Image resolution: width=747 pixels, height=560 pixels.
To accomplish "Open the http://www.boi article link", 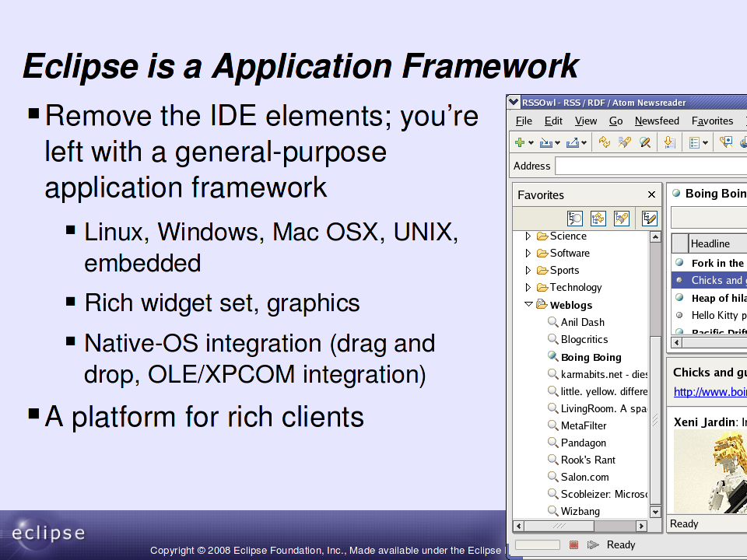I will tap(710, 392).
